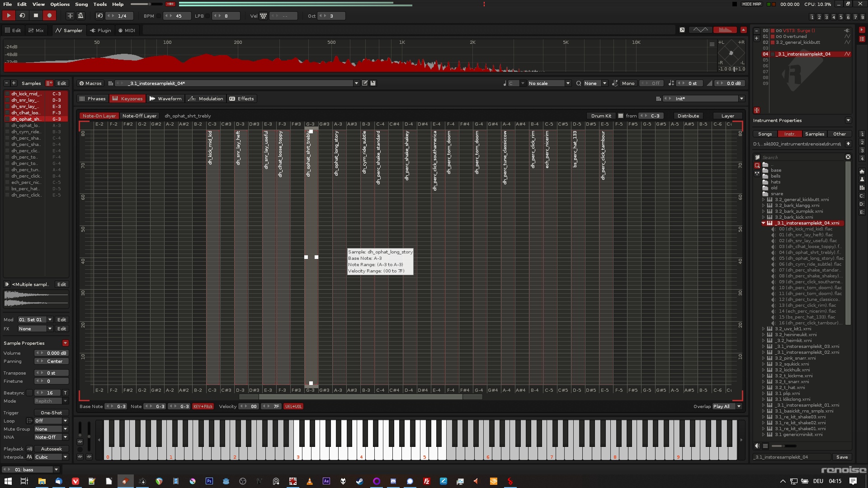Toggle pattern follow icon
The height and width of the screenshot is (488, 868).
(70, 15)
